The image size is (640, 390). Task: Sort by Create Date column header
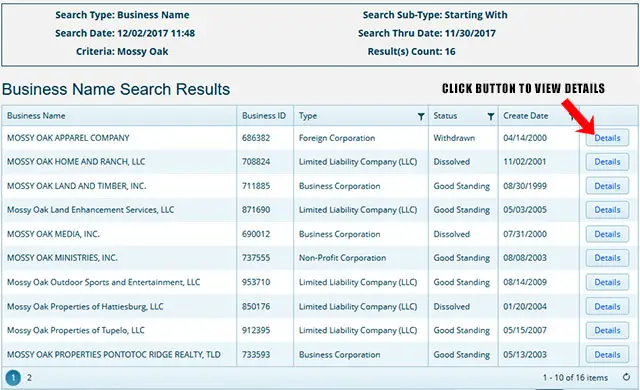pos(526,116)
